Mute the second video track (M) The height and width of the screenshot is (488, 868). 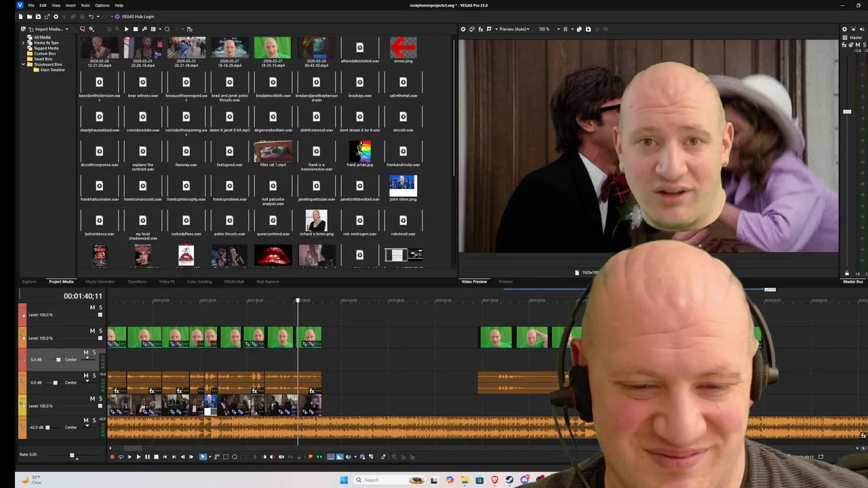(93, 331)
